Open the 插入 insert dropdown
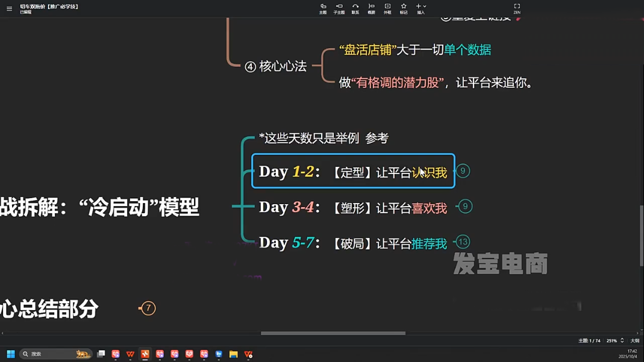 (x=420, y=8)
